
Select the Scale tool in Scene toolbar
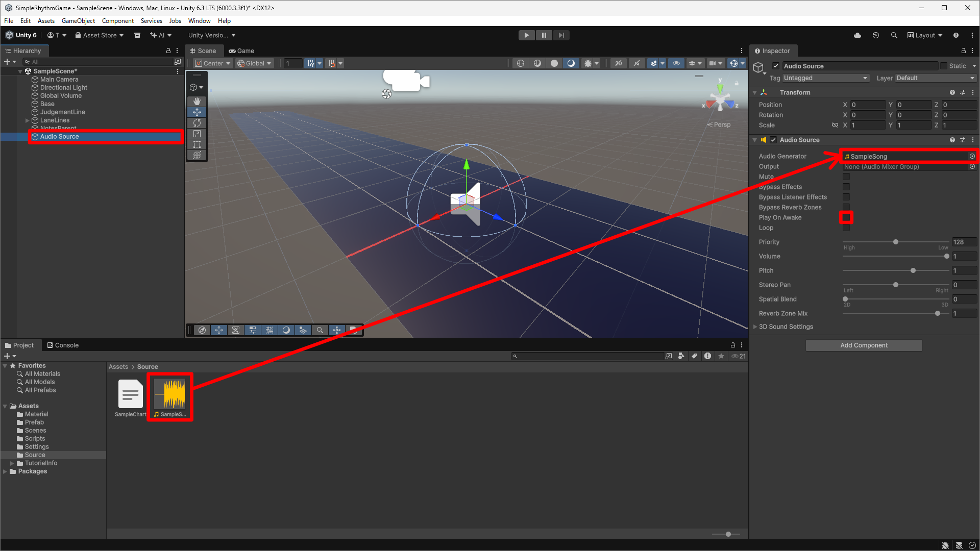(x=197, y=134)
